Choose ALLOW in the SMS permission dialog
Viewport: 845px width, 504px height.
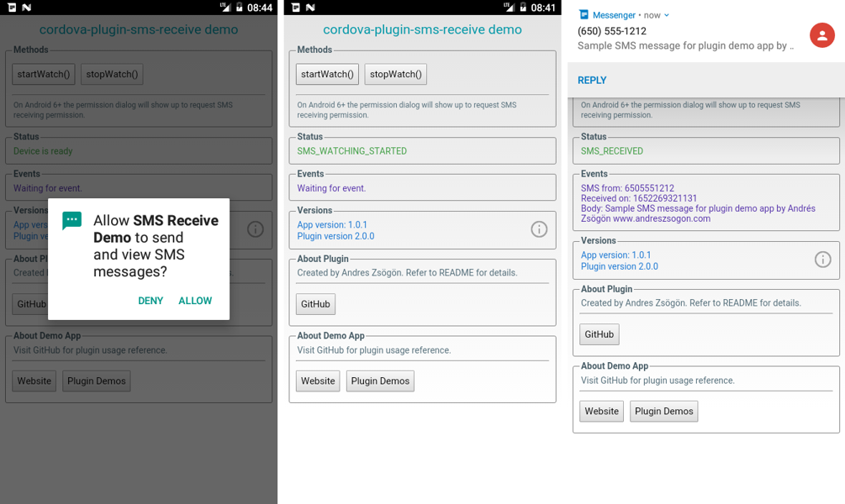[x=195, y=301]
